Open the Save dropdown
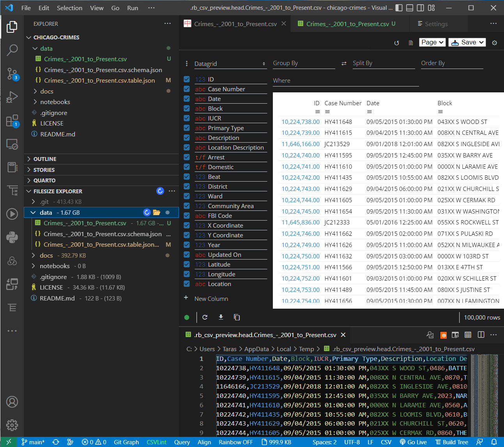This screenshot has height=447, width=504. click(467, 42)
